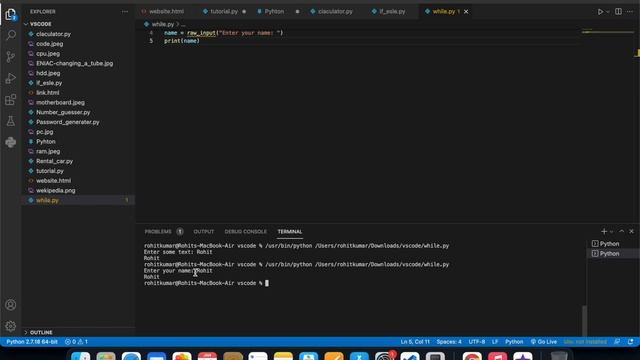Open the Run and Debug view

click(x=11, y=78)
